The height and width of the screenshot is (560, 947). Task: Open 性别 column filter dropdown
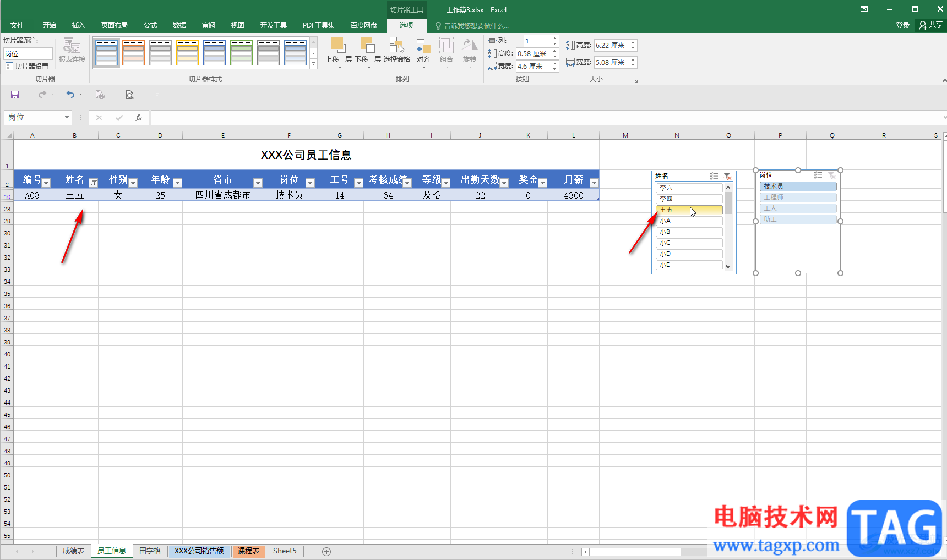coord(133,183)
